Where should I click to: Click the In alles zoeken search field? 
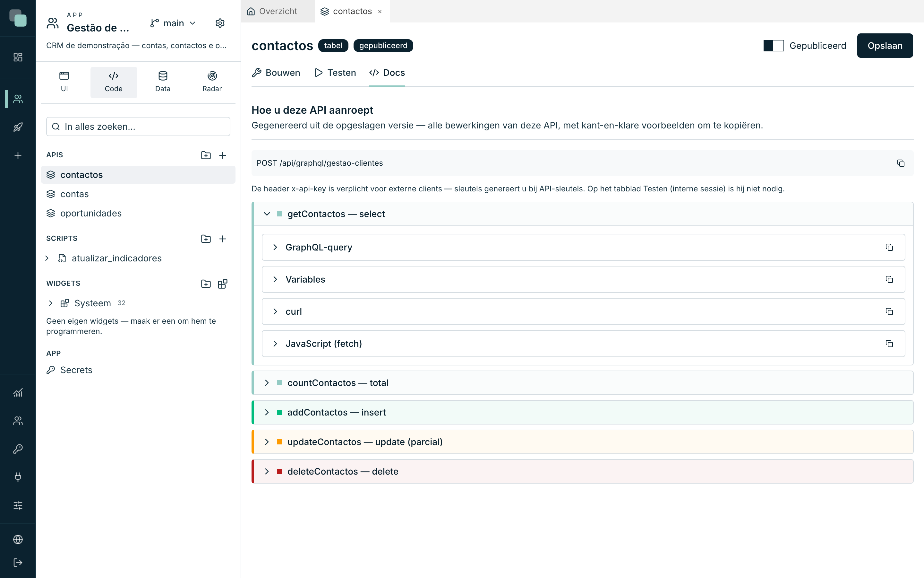138,127
